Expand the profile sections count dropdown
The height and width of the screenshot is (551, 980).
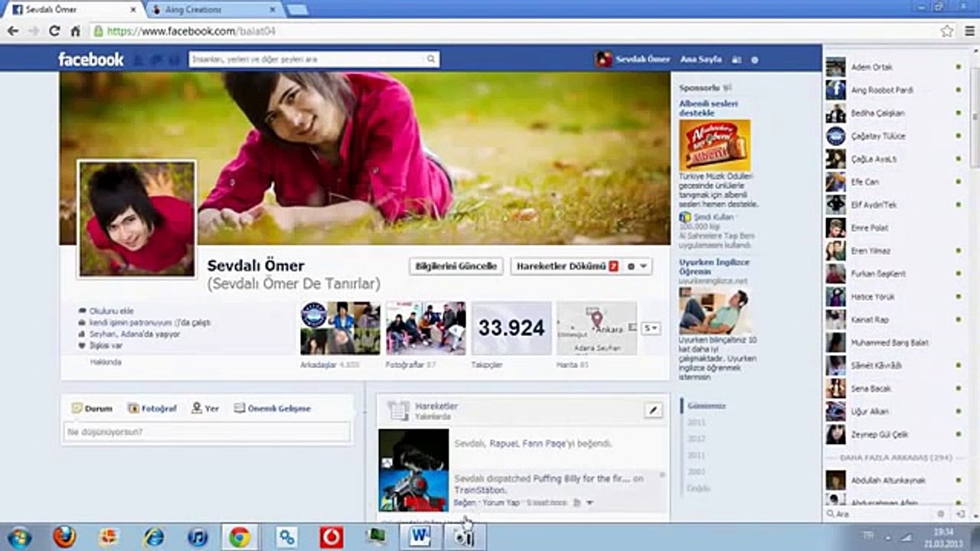pyautogui.click(x=651, y=328)
